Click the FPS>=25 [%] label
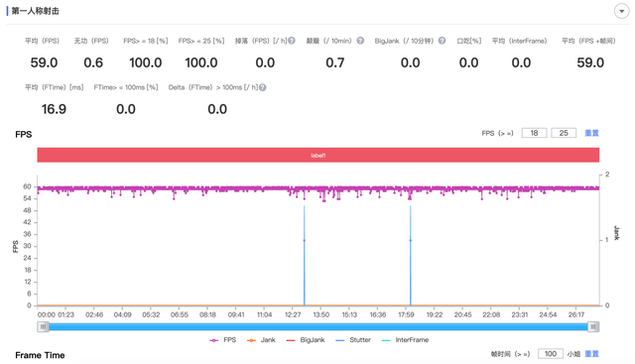This screenshot has height=364, width=635. pos(201,41)
